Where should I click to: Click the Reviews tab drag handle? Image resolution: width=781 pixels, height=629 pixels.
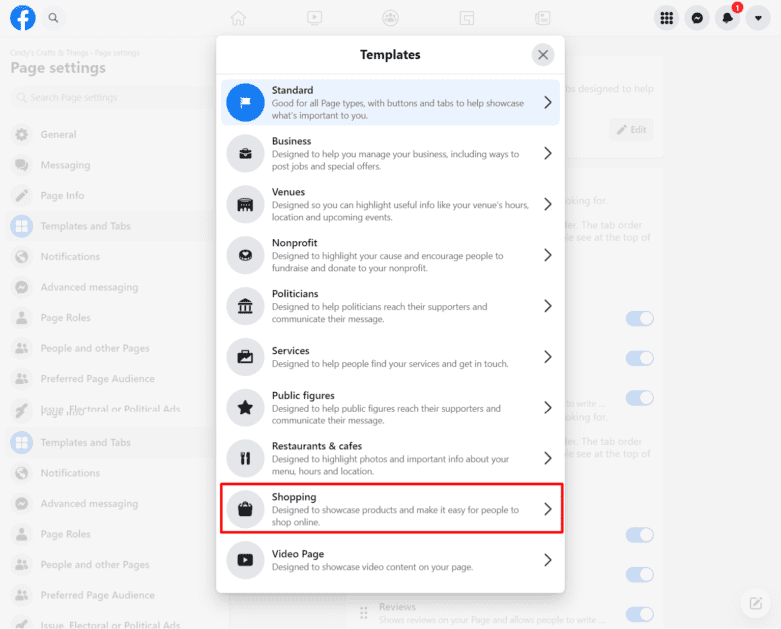pos(364,613)
